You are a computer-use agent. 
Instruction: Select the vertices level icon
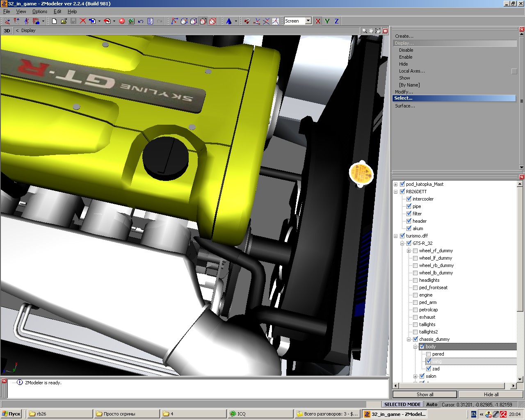tap(175, 21)
